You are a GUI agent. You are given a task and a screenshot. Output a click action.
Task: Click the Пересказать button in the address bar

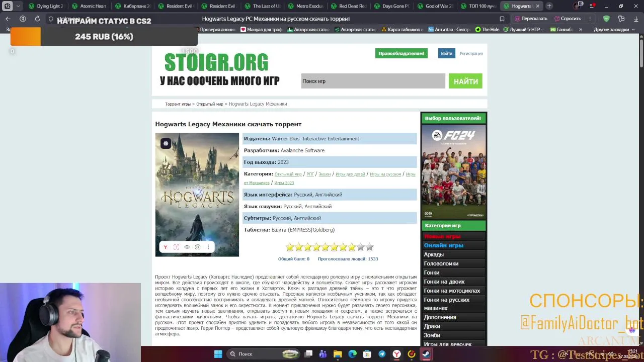pyautogui.click(x=530, y=19)
